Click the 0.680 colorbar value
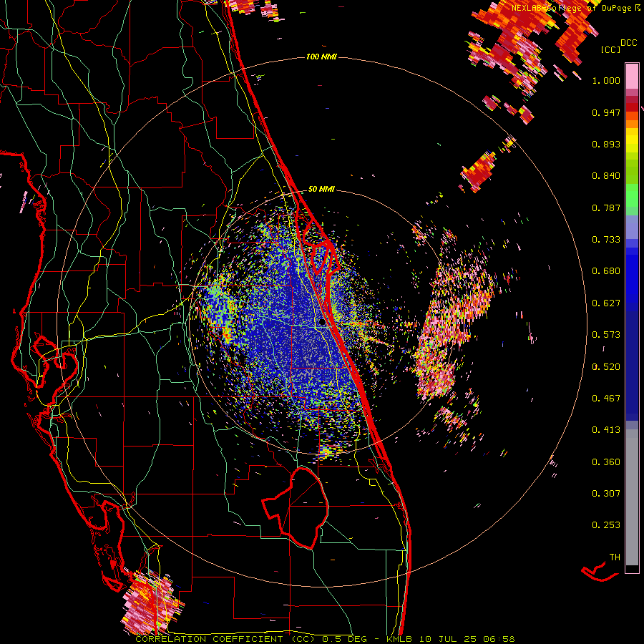This screenshot has height=644, width=644. pyautogui.click(x=606, y=271)
